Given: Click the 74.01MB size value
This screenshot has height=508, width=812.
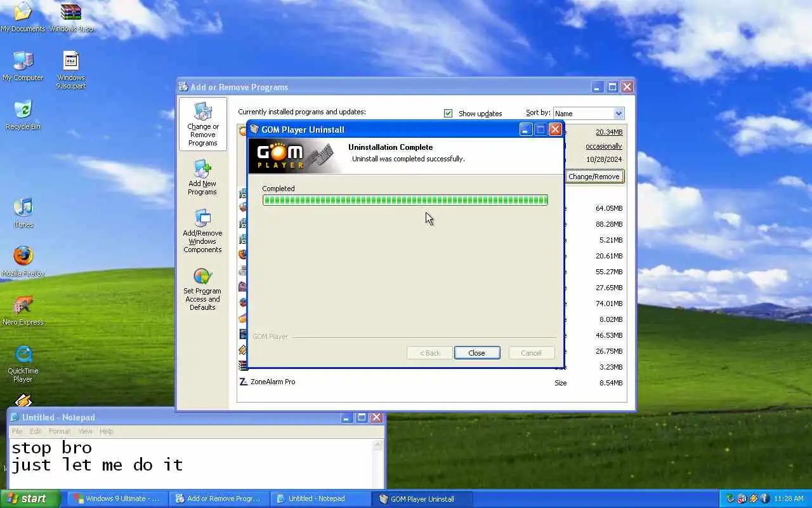Looking at the screenshot, I should (609, 304).
